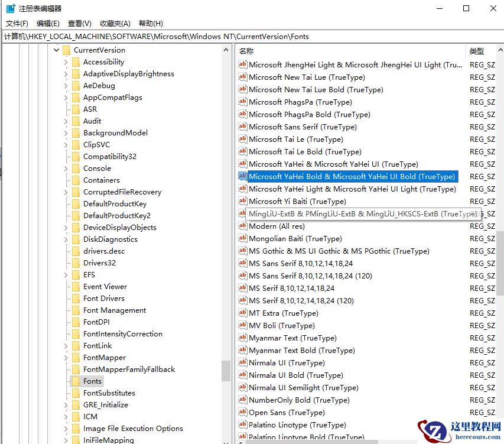Click the ab icon for Open Sans (TrueType)

pyautogui.click(x=243, y=413)
